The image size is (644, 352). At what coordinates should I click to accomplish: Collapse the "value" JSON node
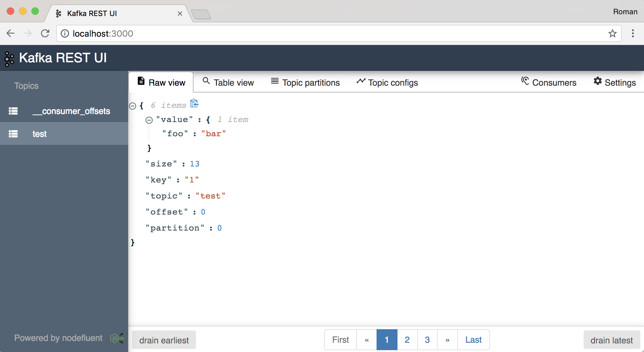[149, 120]
